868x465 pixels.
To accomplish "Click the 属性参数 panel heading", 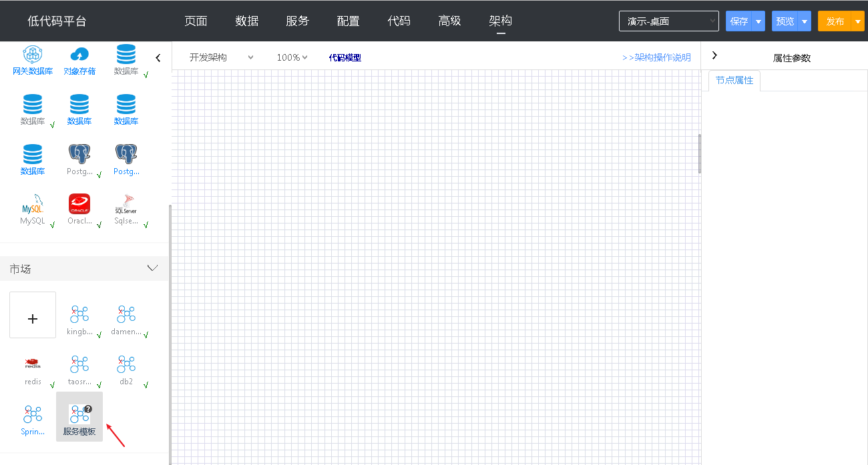I will coord(792,58).
